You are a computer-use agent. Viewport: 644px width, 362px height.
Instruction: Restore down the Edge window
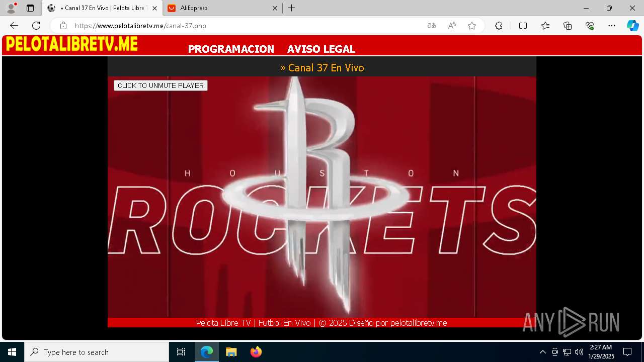[609, 8]
